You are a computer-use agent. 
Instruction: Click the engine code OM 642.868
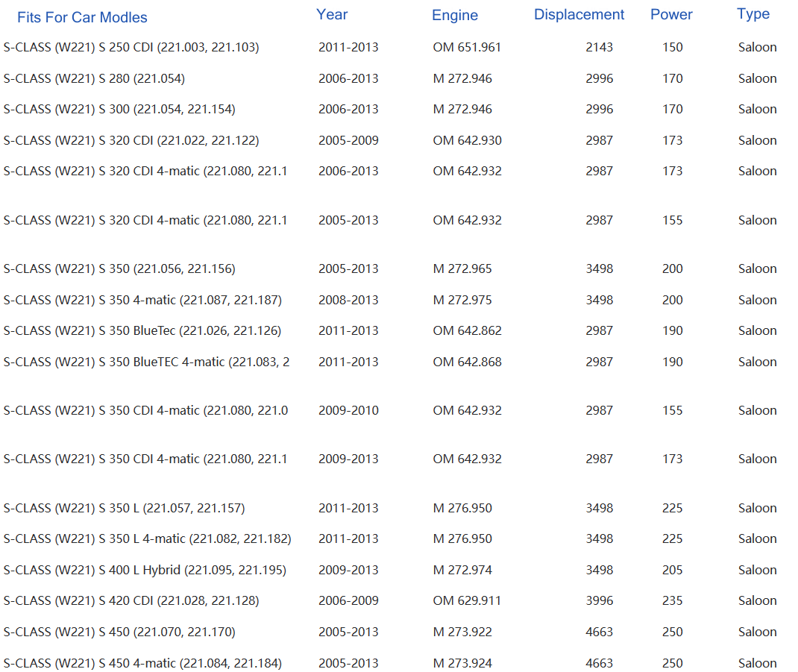[467, 362]
